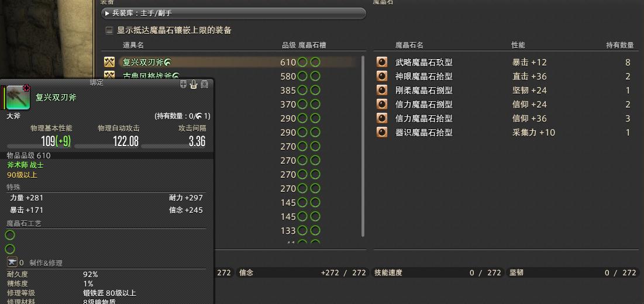This screenshot has height=304, width=644.
Task: Click the 斧术师 战士 job text in the tooltip
Action: pyautogui.click(x=25, y=165)
